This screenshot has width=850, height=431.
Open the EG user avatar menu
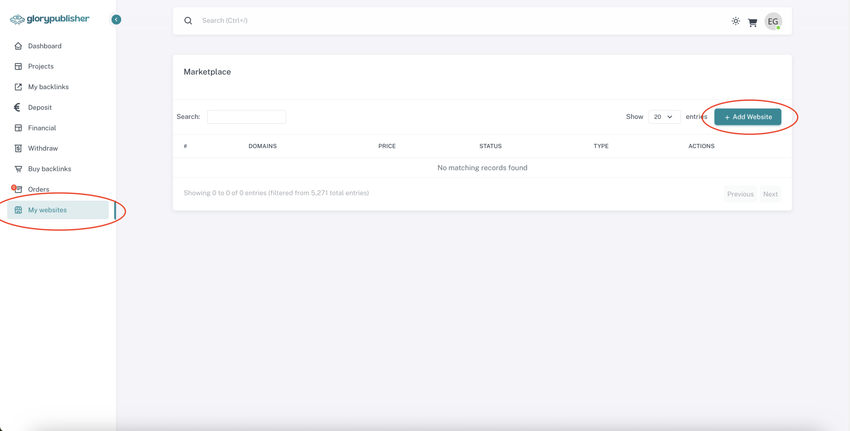[773, 21]
